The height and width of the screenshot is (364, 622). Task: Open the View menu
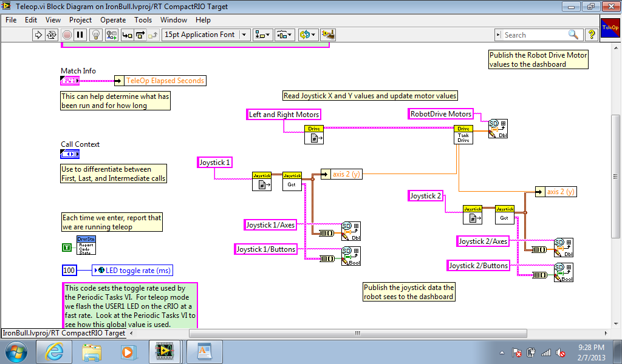coord(53,20)
